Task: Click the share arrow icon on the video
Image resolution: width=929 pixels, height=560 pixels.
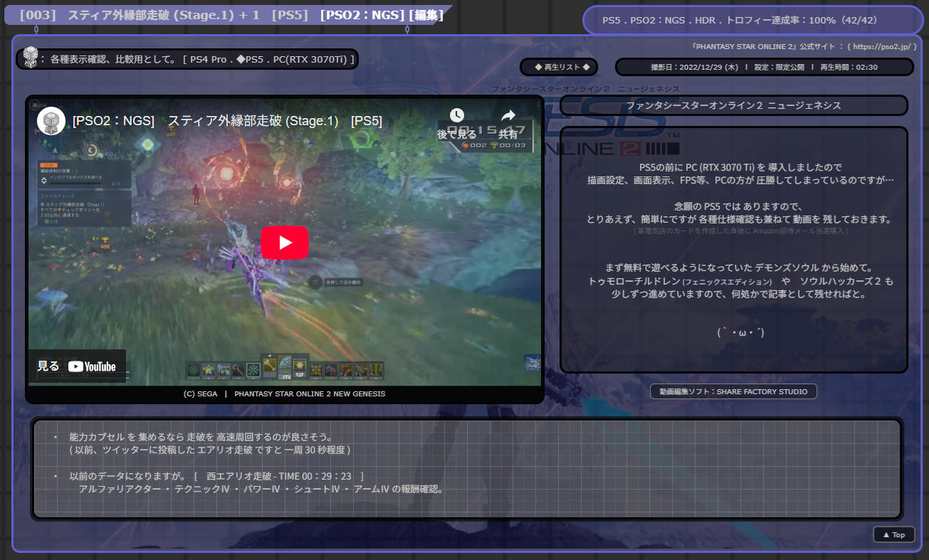Action: [508, 113]
